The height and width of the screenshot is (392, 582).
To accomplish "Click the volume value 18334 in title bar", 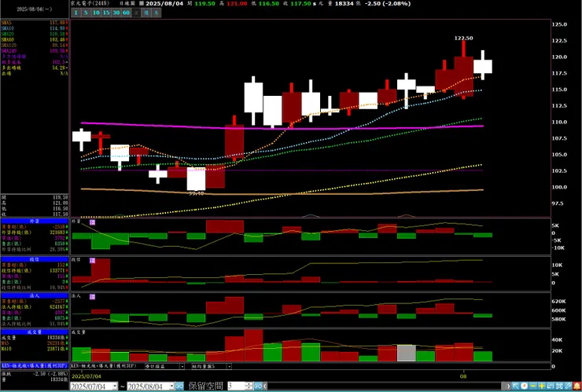I will pyautogui.click(x=344, y=3).
